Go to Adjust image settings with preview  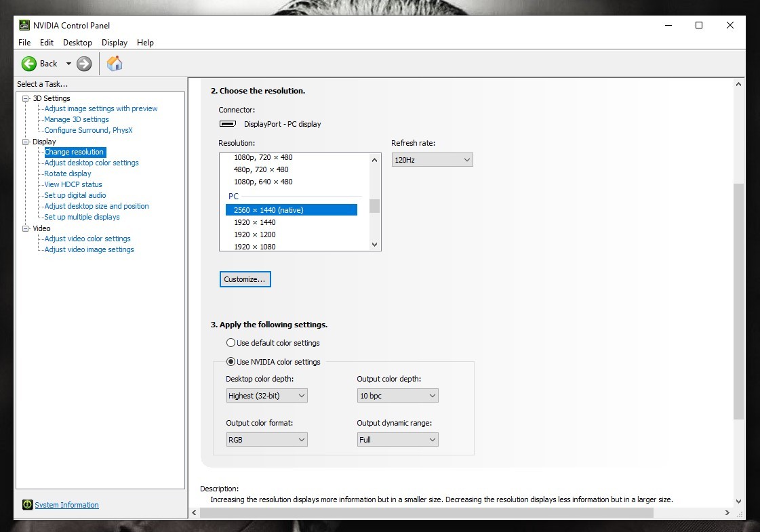click(101, 108)
